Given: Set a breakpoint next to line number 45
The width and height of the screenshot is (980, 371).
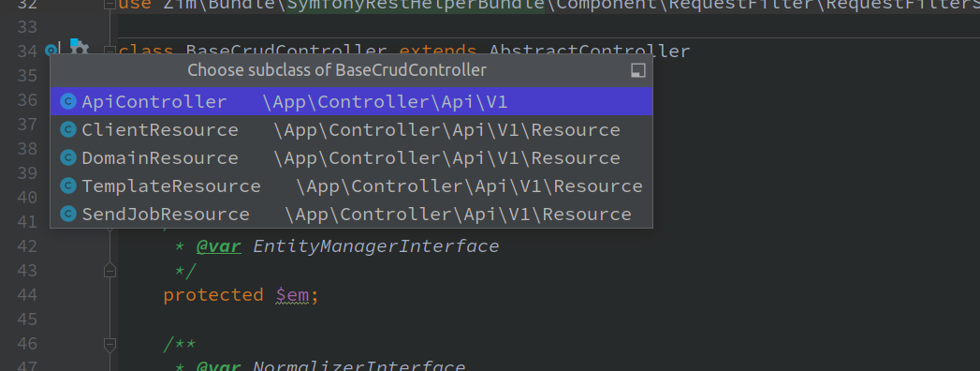Looking at the screenshot, I should 51,319.
